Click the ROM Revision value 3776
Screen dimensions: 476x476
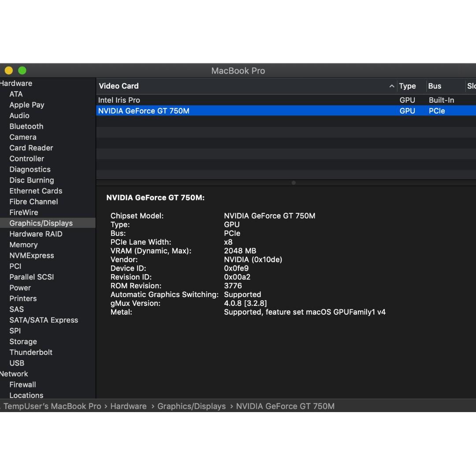(233, 286)
